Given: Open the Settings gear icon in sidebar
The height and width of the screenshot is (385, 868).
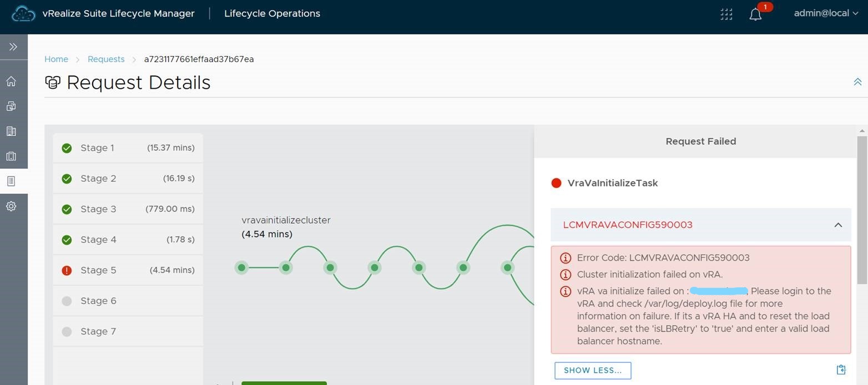Looking at the screenshot, I should coord(11,206).
